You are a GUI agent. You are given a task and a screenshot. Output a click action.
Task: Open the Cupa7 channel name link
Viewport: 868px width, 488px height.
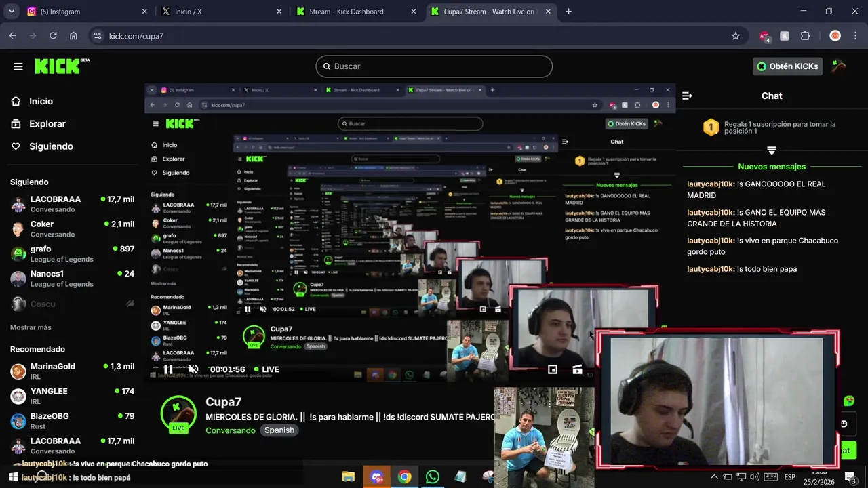[223, 402]
